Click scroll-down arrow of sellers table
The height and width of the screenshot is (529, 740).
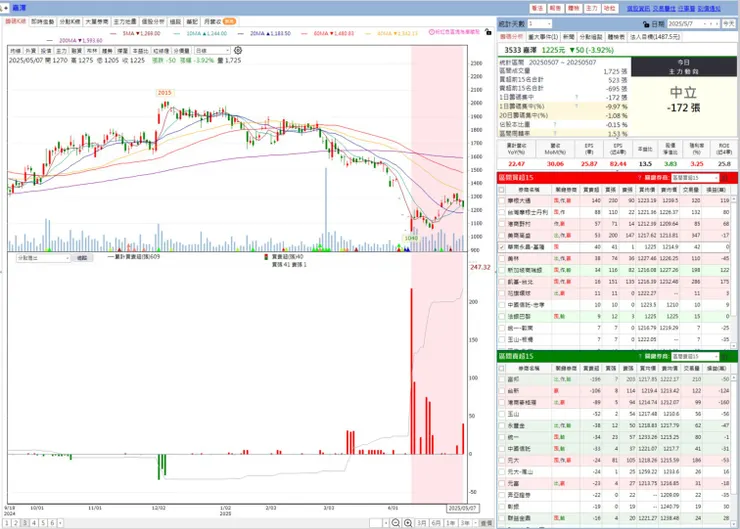[734, 524]
